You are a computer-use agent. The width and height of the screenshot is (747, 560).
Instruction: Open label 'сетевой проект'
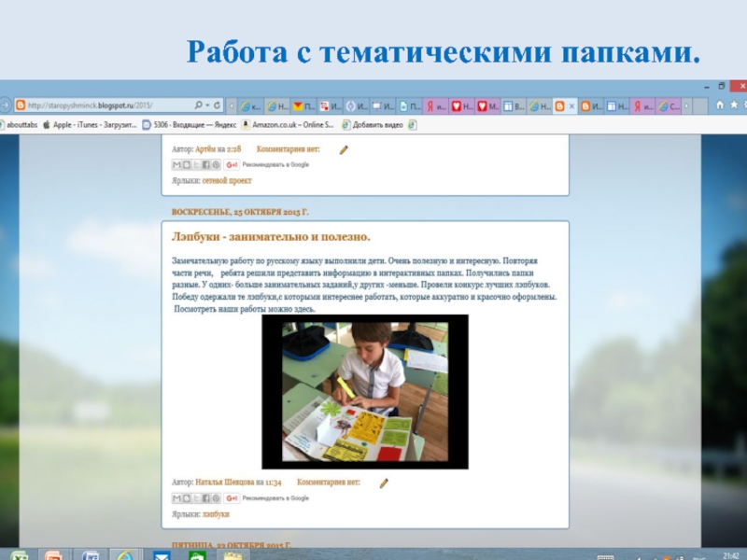coord(227,180)
